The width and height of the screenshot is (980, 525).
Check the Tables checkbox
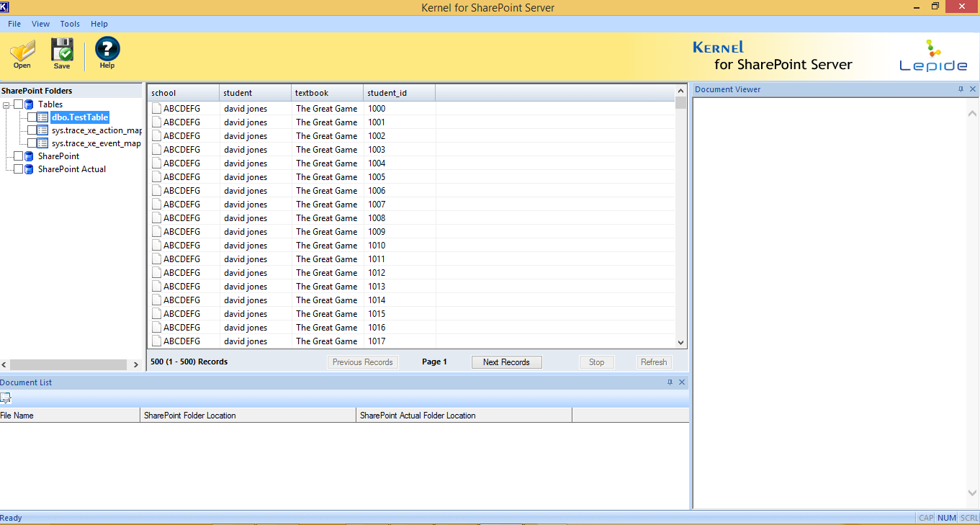[x=18, y=104]
